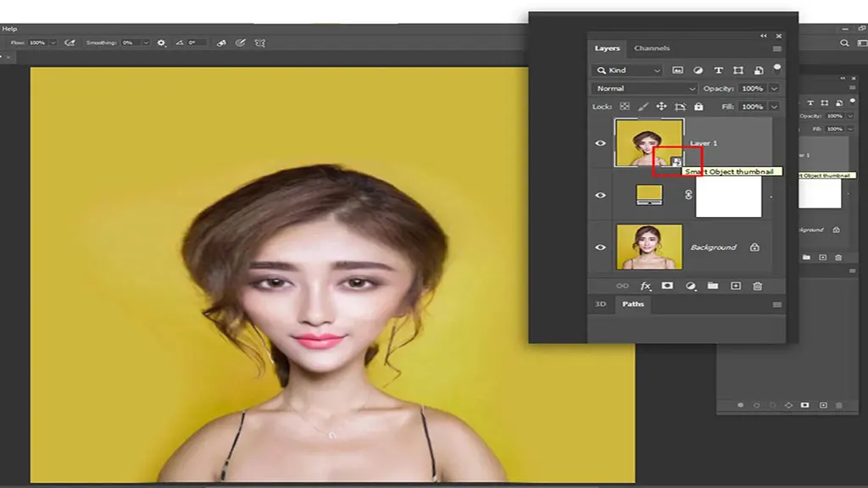Viewport: 868px width, 488px height.
Task: Open the Smoothing slider dropdown arrow
Action: tap(146, 42)
